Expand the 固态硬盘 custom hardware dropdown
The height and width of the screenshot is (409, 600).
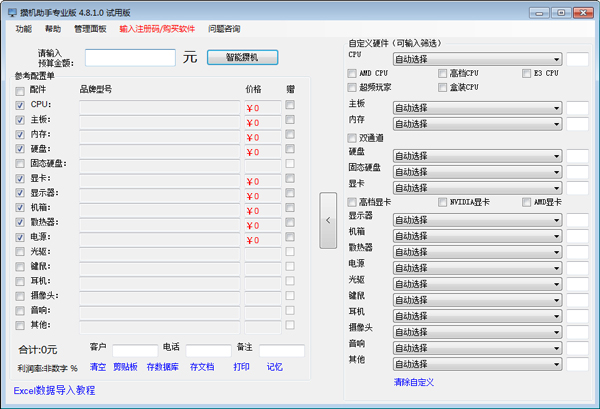click(478, 172)
